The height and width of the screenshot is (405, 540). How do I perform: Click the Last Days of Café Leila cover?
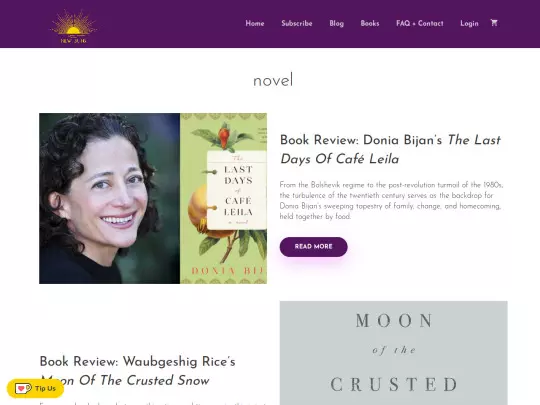point(223,198)
